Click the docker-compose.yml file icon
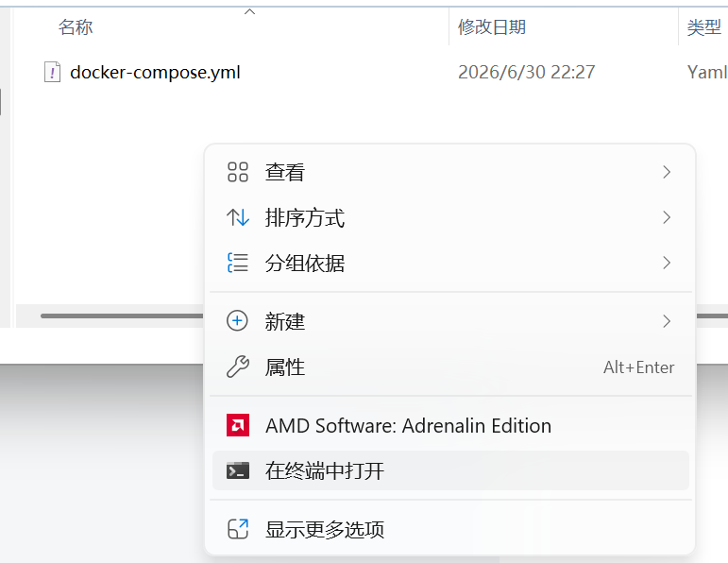Viewport: 728px width, 563px height. 52,72
